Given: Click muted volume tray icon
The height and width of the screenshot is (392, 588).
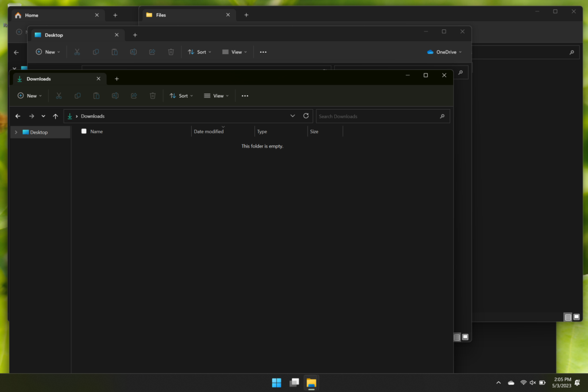Looking at the screenshot, I should click(x=532, y=383).
